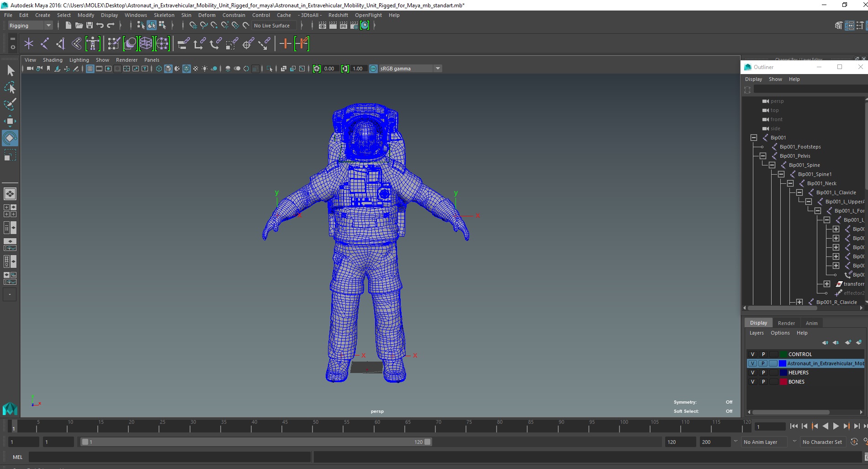Pick the Paint selection tool
This screenshot has height=469, width=868.
coord(10,104)
